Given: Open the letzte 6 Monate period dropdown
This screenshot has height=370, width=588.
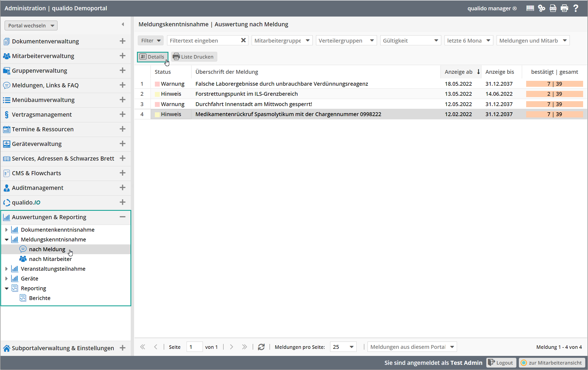Looking at the screenshot, I should [469, 40].
